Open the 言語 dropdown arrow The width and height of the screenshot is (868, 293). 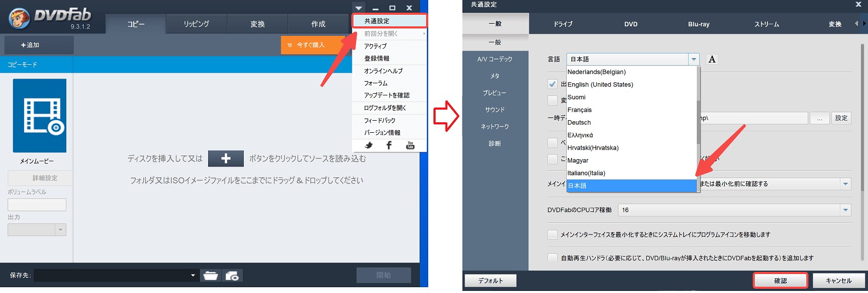point(694,60)
